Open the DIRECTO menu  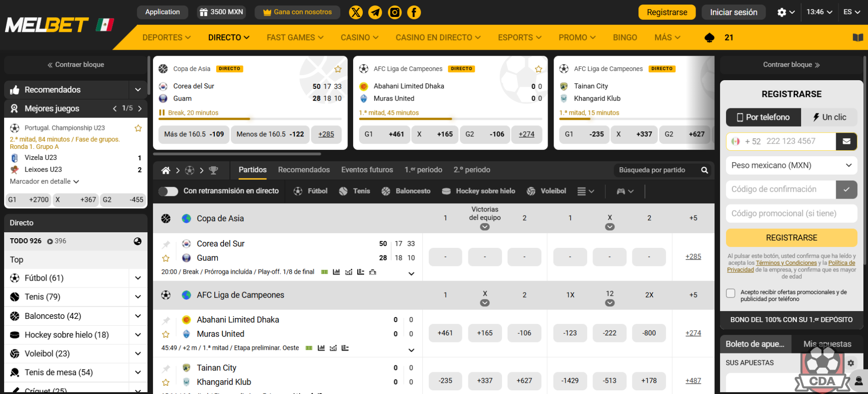coord(229,37)
